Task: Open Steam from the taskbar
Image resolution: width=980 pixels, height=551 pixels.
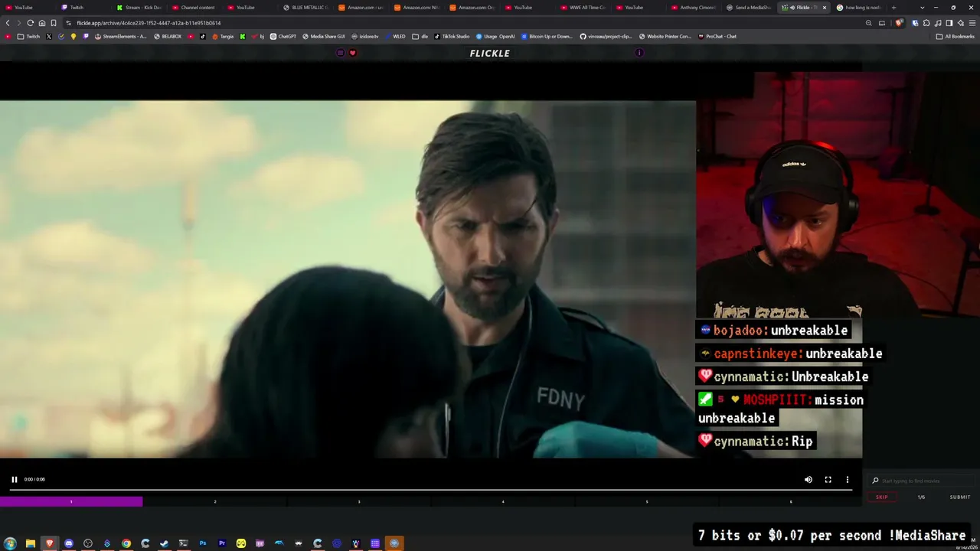Action: 165,543
